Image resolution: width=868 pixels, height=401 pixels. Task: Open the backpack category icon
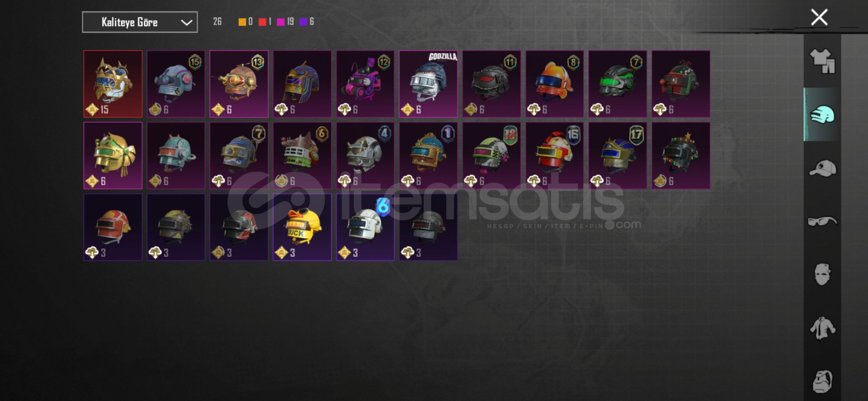(822, 382)
